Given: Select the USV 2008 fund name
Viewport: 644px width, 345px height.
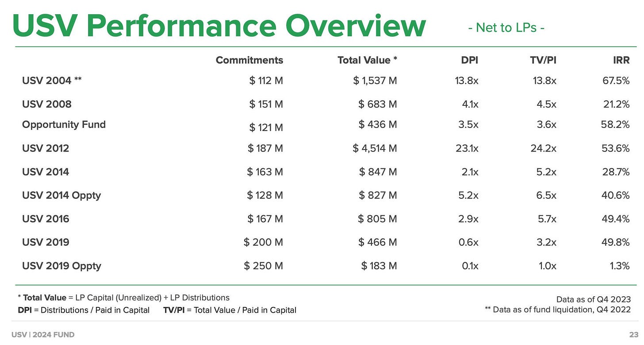Looking at the screenshot, I should pyautogui.click(x=46, y=104).
